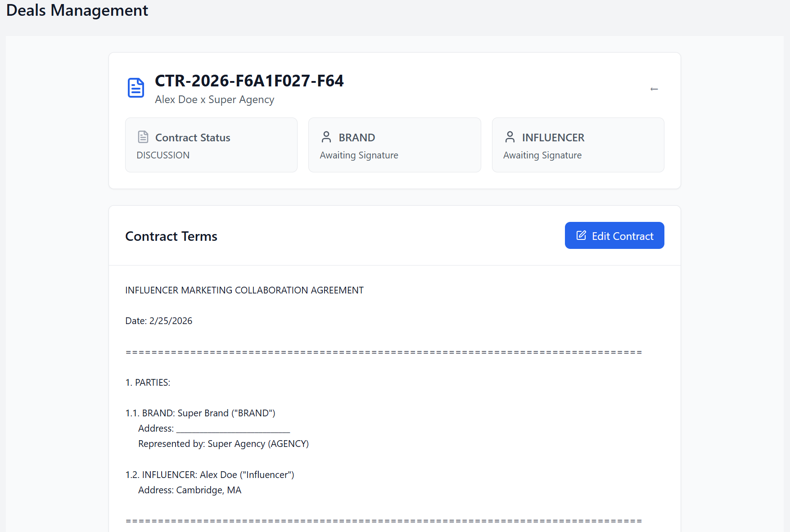Click the INFLUENCER Awaiting Signature text

(542, 155)
